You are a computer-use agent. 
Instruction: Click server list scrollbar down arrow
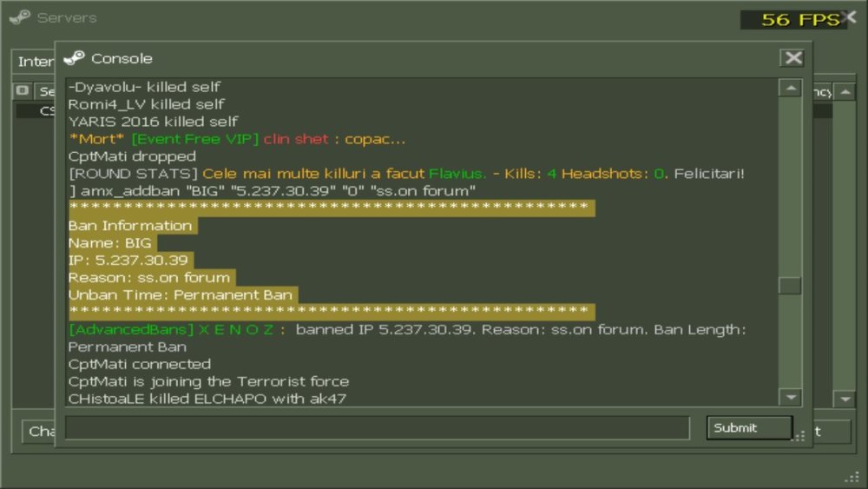(x=845, y=399)
